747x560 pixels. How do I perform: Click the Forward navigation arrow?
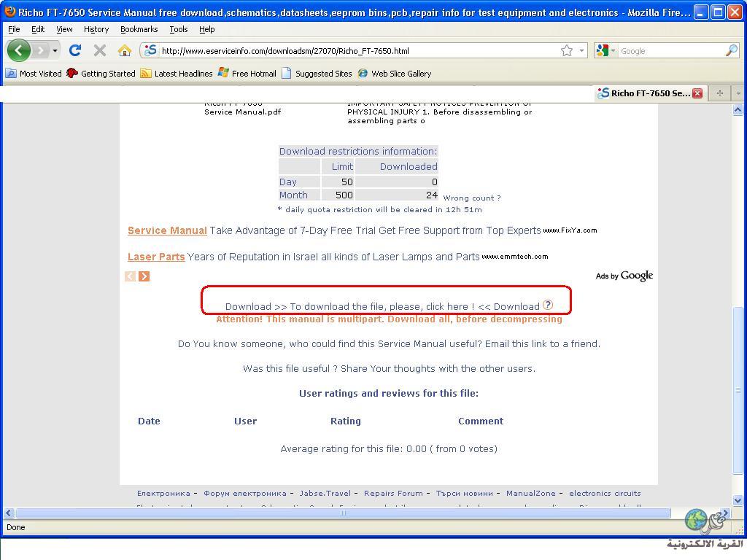point(41,50)
